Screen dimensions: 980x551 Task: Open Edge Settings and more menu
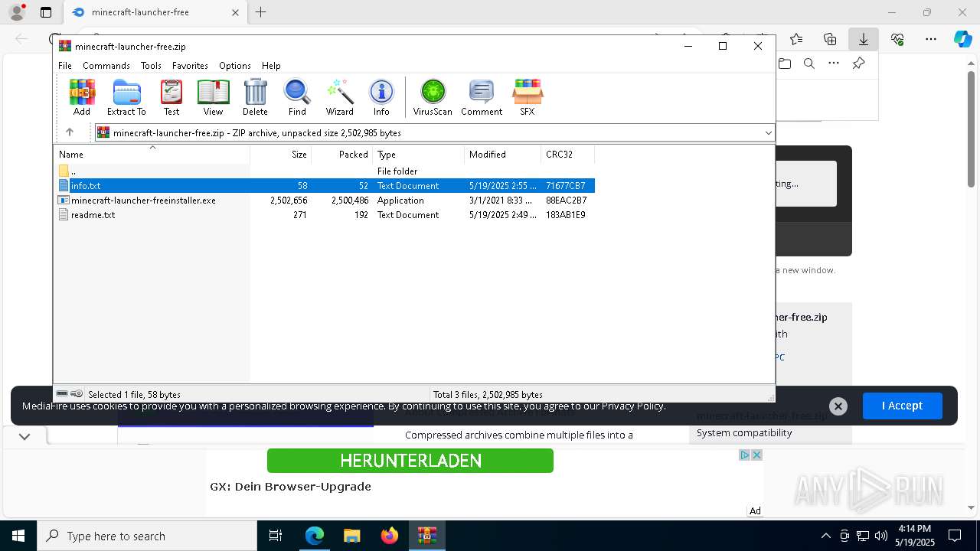(931, 39)
